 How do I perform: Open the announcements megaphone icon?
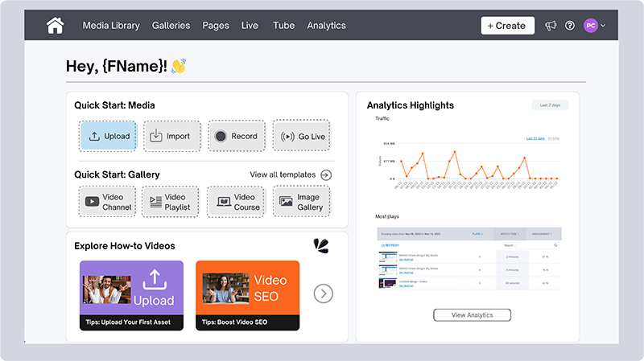point(551,26)
